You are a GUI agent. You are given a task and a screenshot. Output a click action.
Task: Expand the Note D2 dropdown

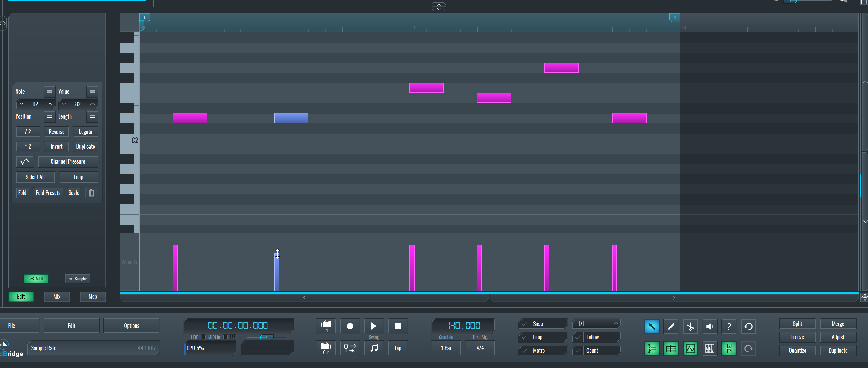(x=21, y=104)
